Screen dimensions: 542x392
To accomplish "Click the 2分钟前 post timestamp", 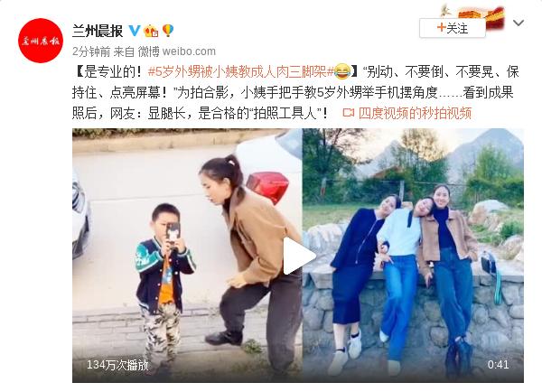I will [91, 51].
